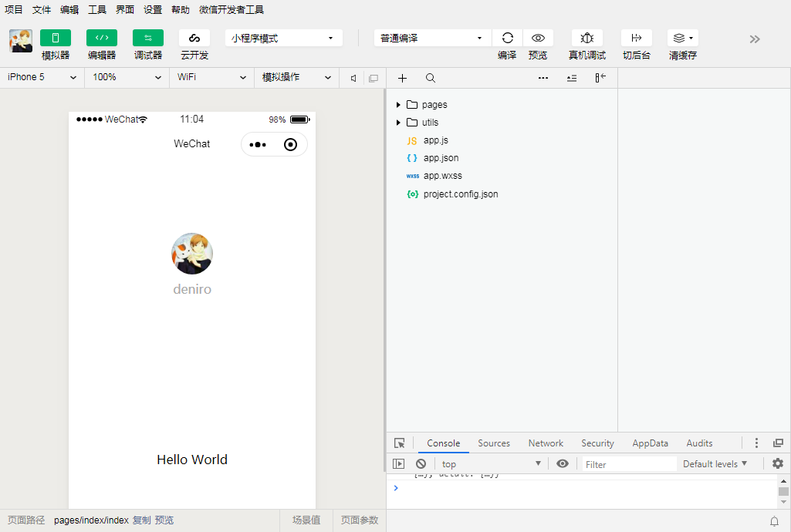This screenshot has width=791, height=532.
Task: Open 云开发 cloud development
Action: click(194, 38)
